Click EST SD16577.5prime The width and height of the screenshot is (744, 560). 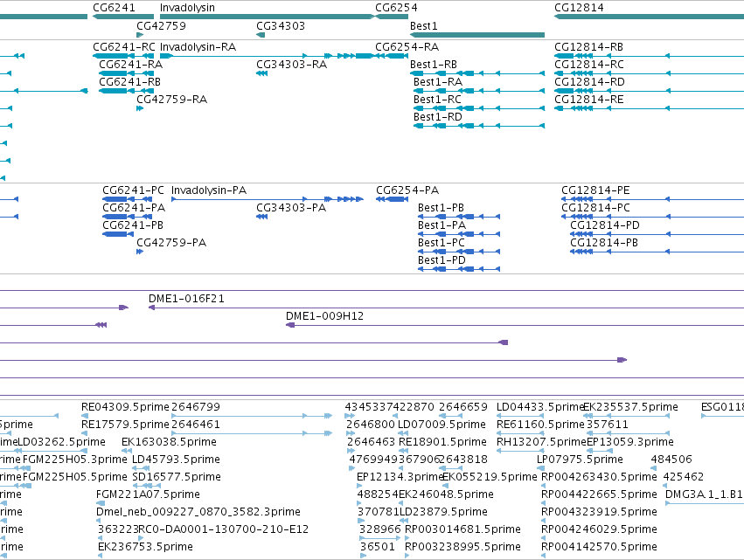pyautogui.click(x=177, y=477)
